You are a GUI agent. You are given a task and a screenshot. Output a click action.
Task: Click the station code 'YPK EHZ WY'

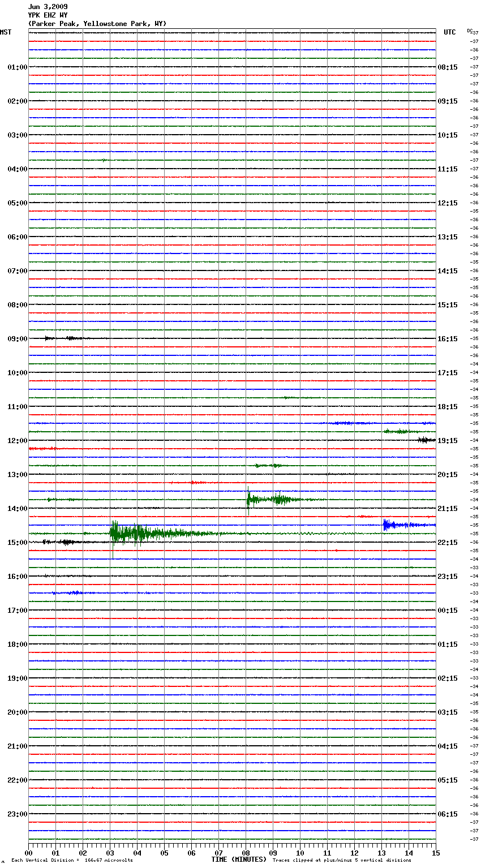pos(48,15)
